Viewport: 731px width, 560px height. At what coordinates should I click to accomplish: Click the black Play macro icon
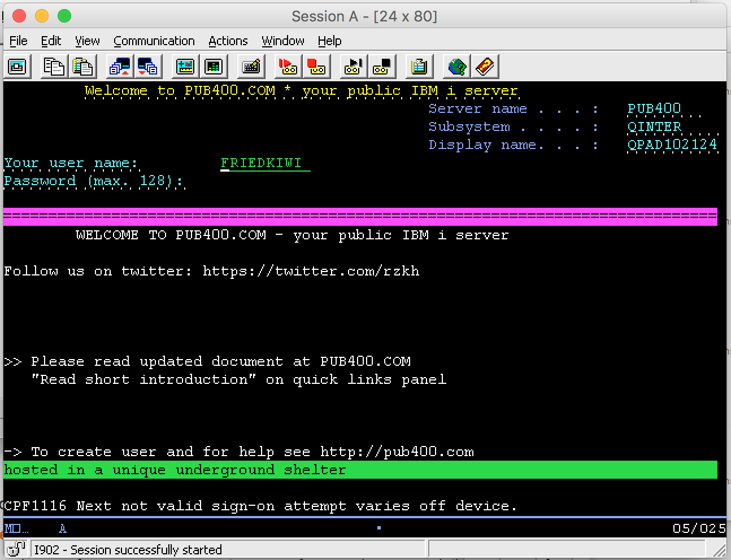[x=353, y=67]
